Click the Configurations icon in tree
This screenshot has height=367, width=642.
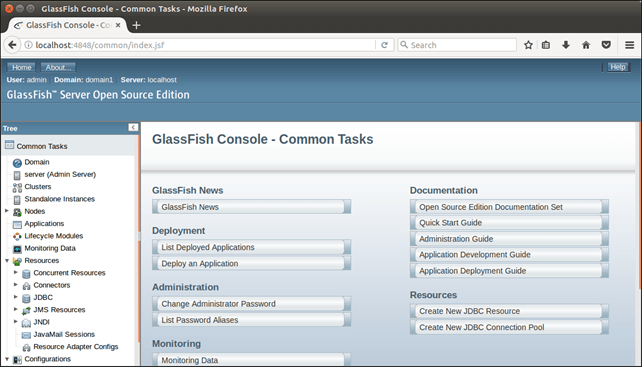point(17,359)
